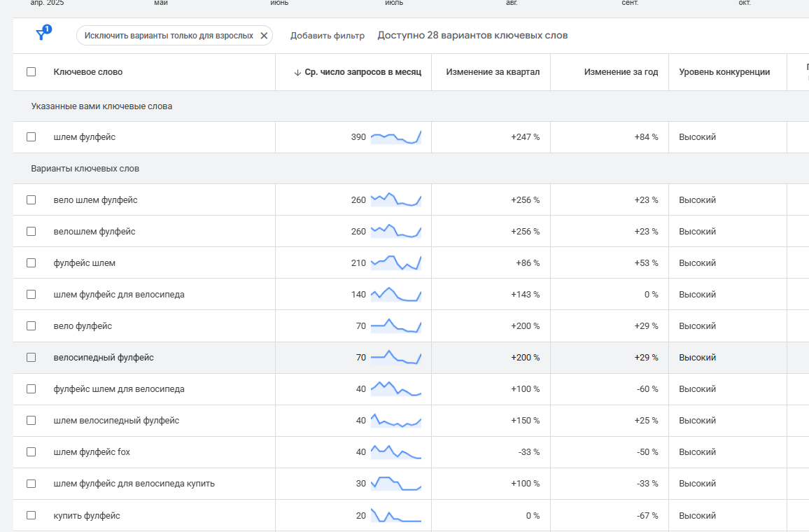Select the 'велосипедный фулфейс' keyword text
Screen dimensions: 809x532
pos(104,358)
